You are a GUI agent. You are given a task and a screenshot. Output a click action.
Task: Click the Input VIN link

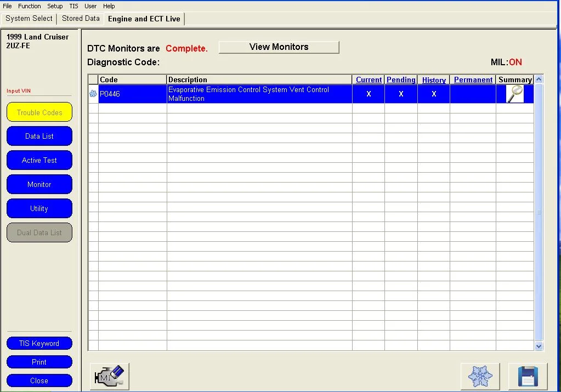tap(19, 91)
